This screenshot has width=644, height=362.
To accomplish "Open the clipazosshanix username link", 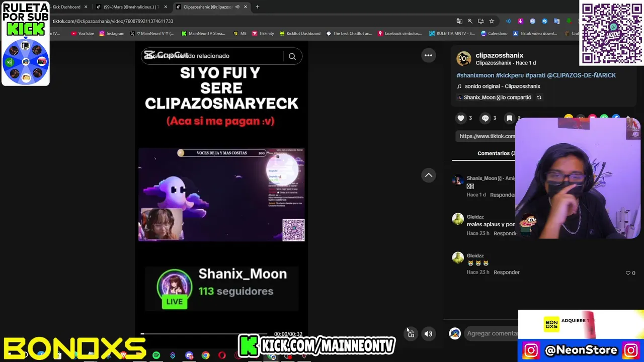I will [499, 55].
